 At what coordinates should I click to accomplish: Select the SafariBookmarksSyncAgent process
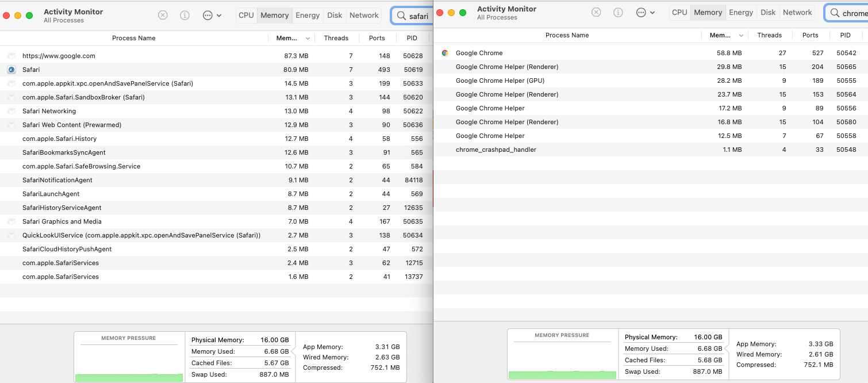pos(216,152)
